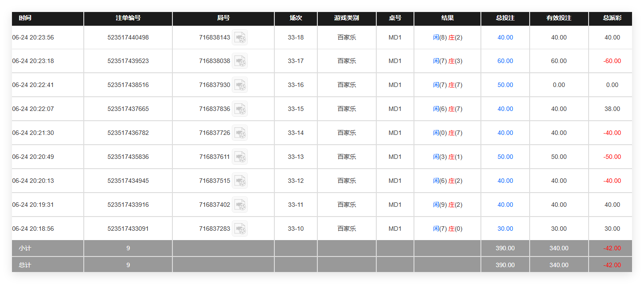Select bet number 523517435836
Image resolution: width=644 pixels, height=284 pixels.
[x=128, y=157]
